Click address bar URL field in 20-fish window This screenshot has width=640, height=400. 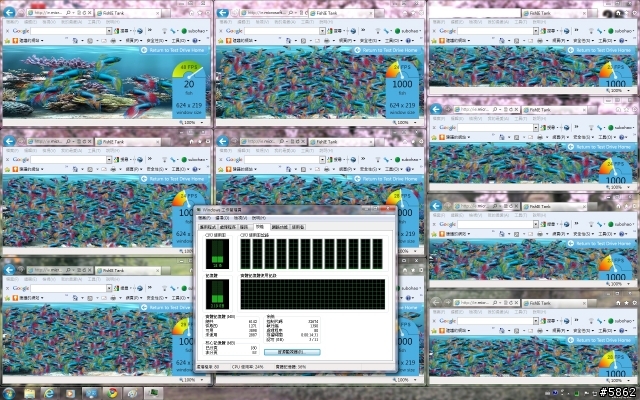click(48, 13)
